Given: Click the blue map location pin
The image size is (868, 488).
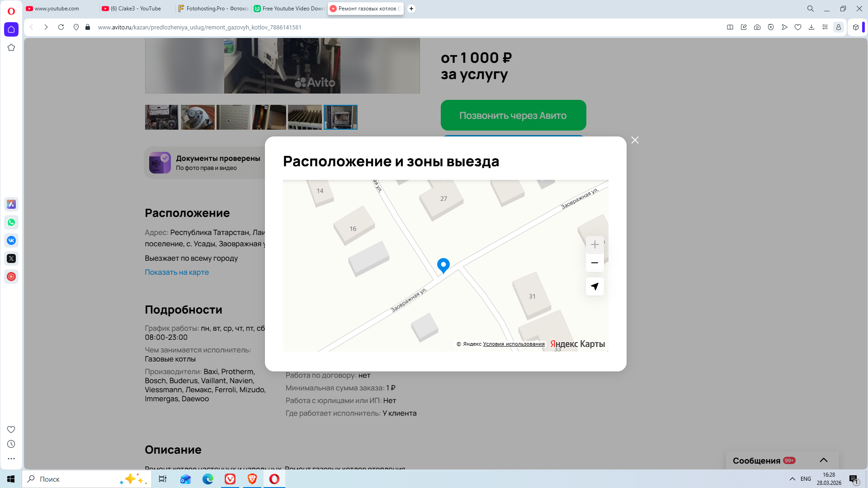Looking at the screenshot, I should (443, 265).
